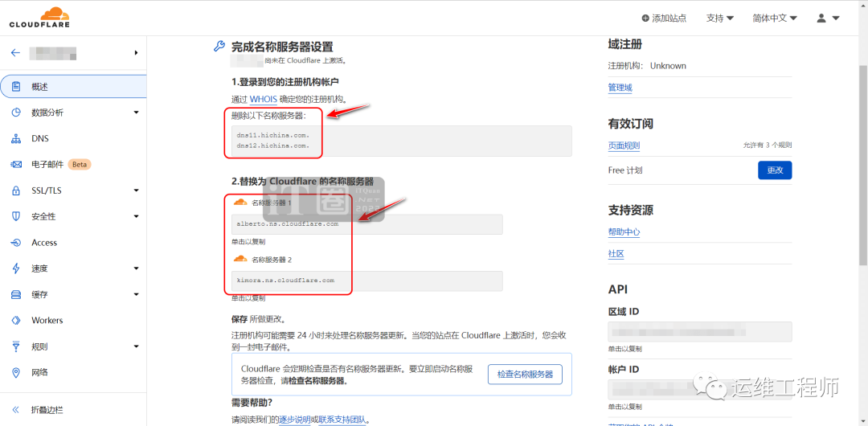Screen dimensions: 868x426
Task: Click the 规则 funnel icon
Action: pyautogui.click(x=16, y=346)
